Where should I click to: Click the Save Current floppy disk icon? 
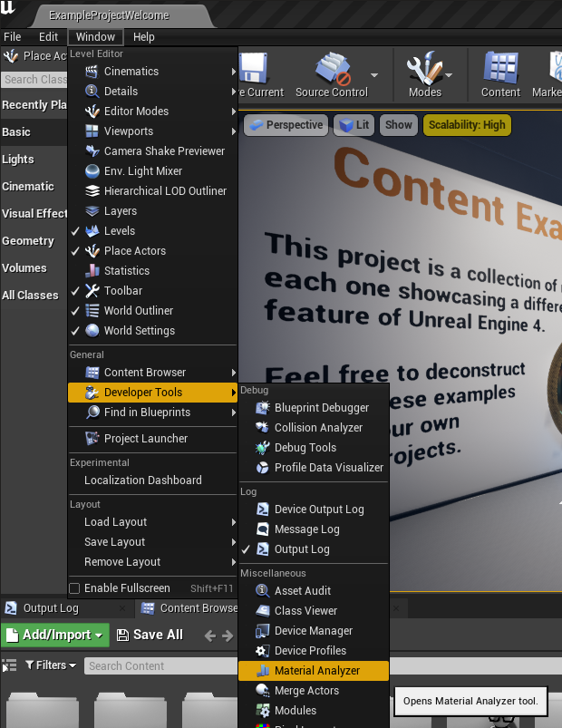pyautogui.click(x=254, y=68)
